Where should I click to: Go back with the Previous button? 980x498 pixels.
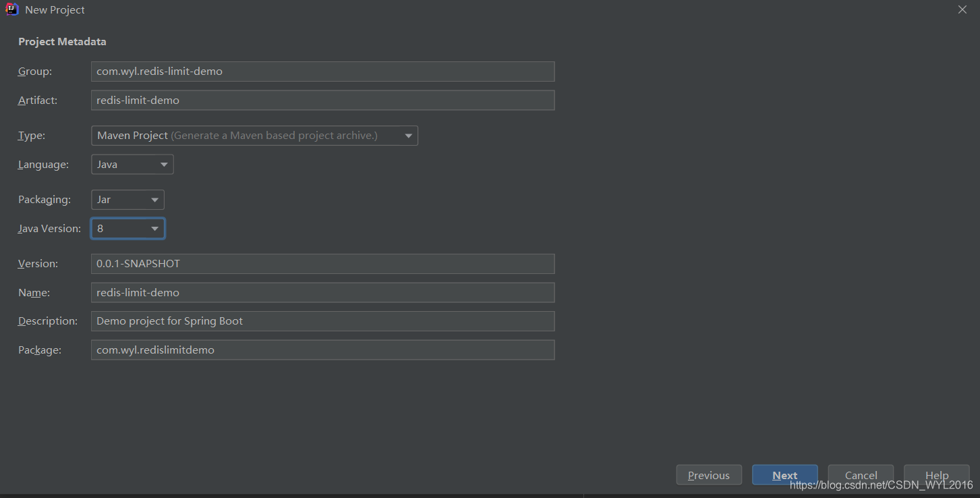click(709, 475)
